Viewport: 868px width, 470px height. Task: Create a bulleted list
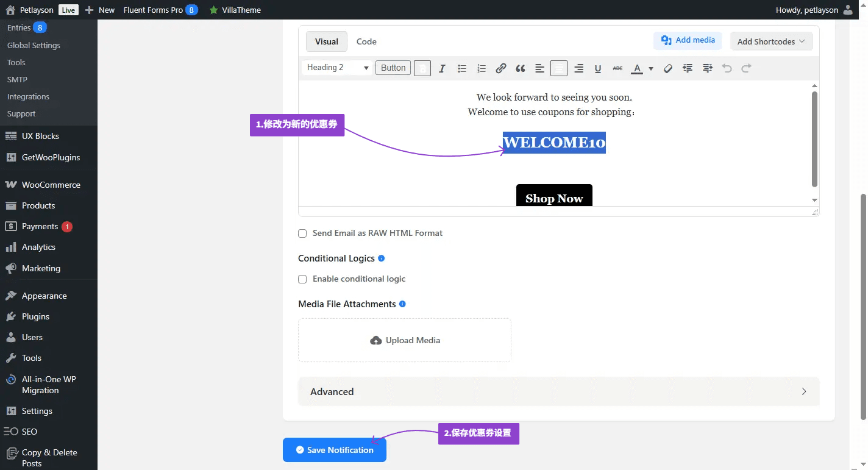(462, 68)
